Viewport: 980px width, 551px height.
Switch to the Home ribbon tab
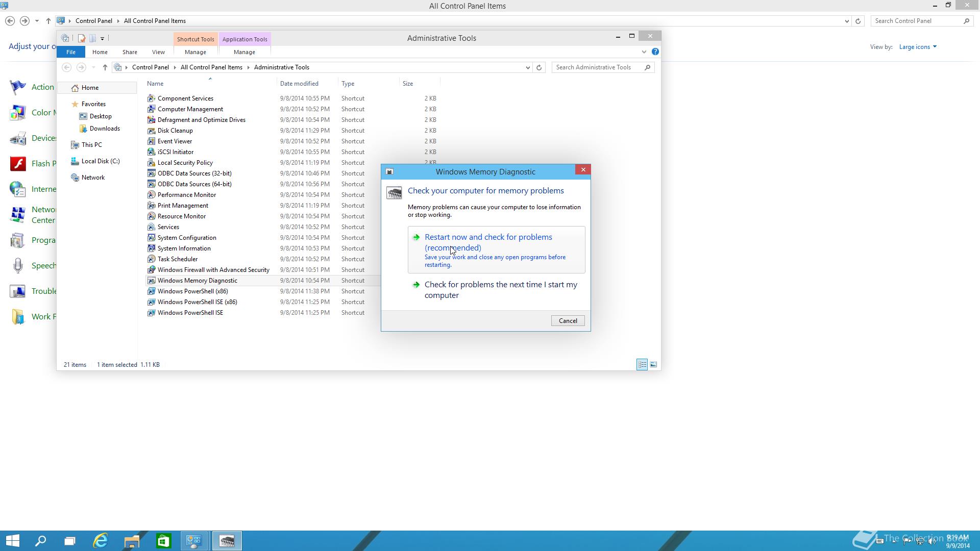pyautogui.click(x=100, y=52)
